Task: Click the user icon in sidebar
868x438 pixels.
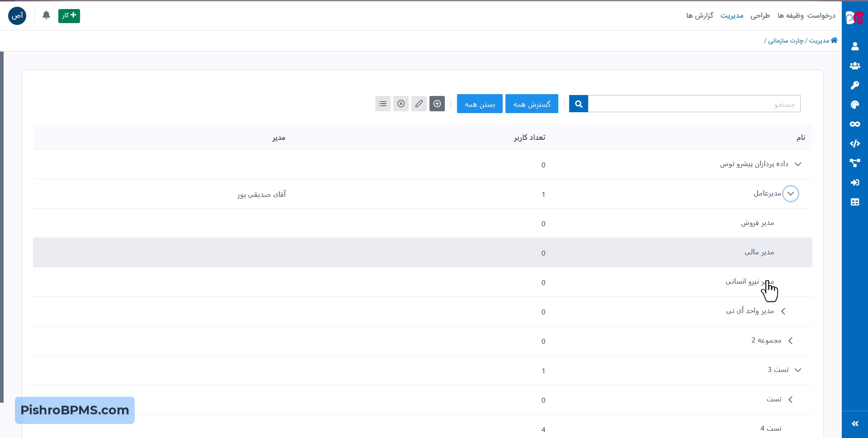Action: point(854,46)
